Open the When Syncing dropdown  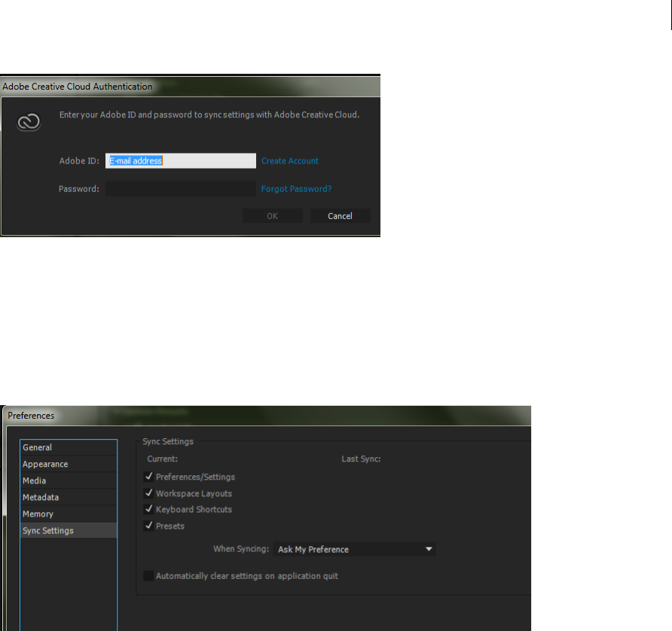coord(354,549)
